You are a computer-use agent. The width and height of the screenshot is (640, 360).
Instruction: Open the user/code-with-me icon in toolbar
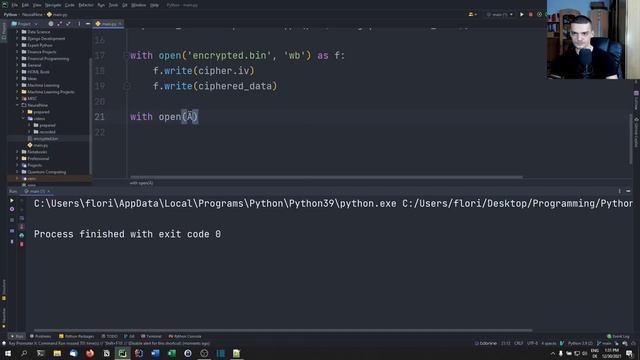click(472, 14)
